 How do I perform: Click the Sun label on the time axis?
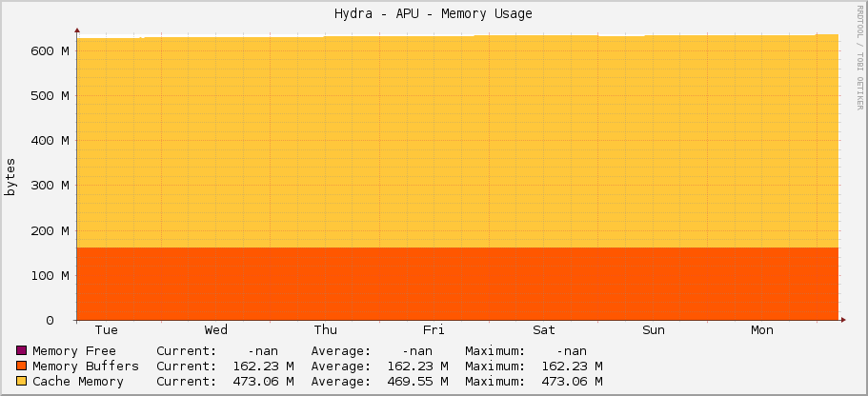click(654, 330)
